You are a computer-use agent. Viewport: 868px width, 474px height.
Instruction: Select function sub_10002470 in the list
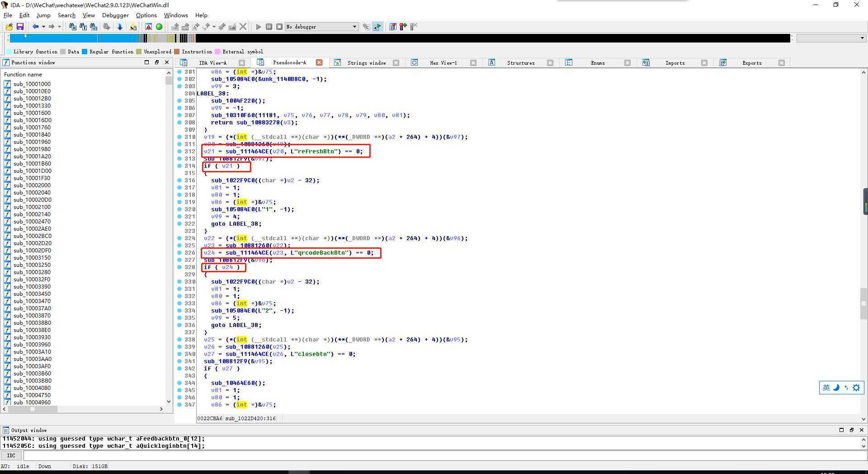32,221
